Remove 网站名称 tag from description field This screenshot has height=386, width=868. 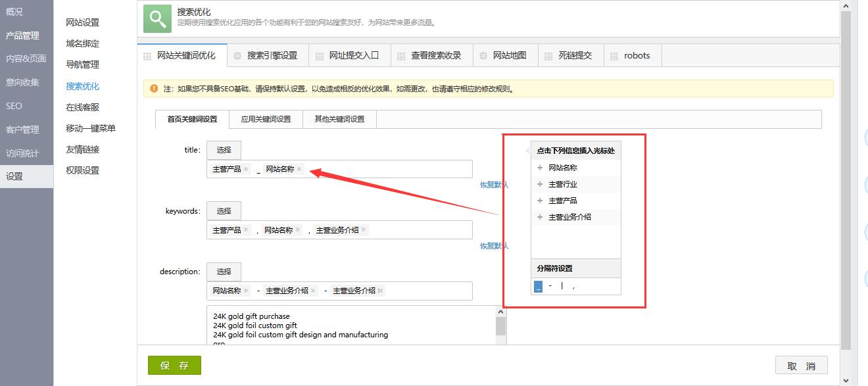pos(246,291)
